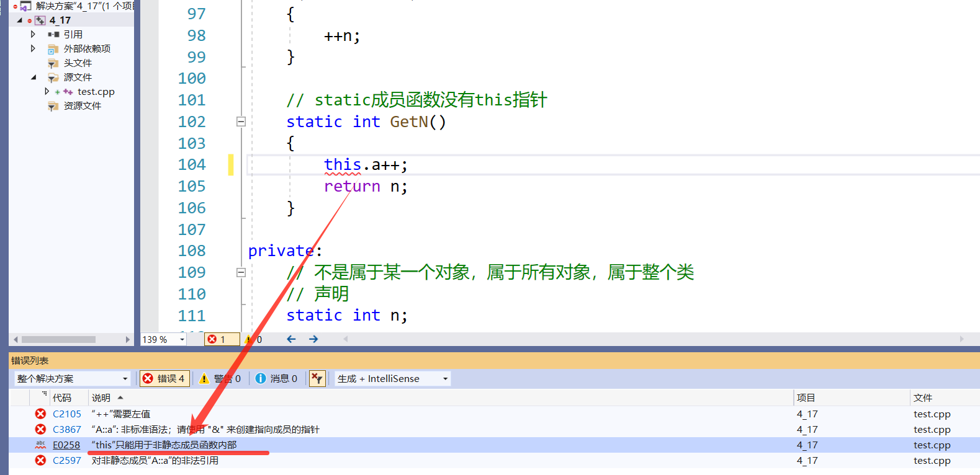This screenshot has width=980, height=475.
Task: Click the 引用 references icon
Action: pyautogui.click(x=53, y=35)
